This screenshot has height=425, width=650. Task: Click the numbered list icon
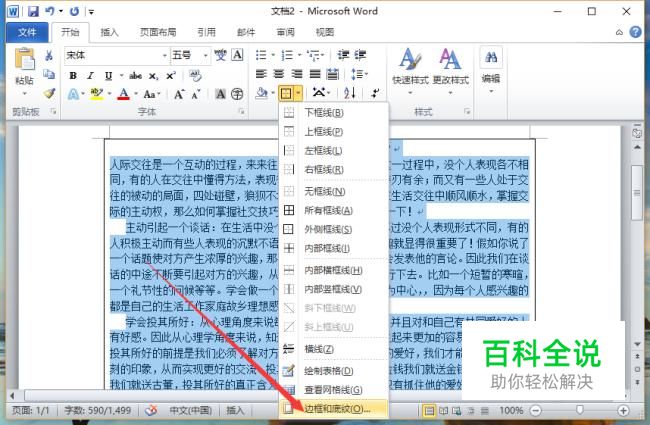tap(286, 55)
